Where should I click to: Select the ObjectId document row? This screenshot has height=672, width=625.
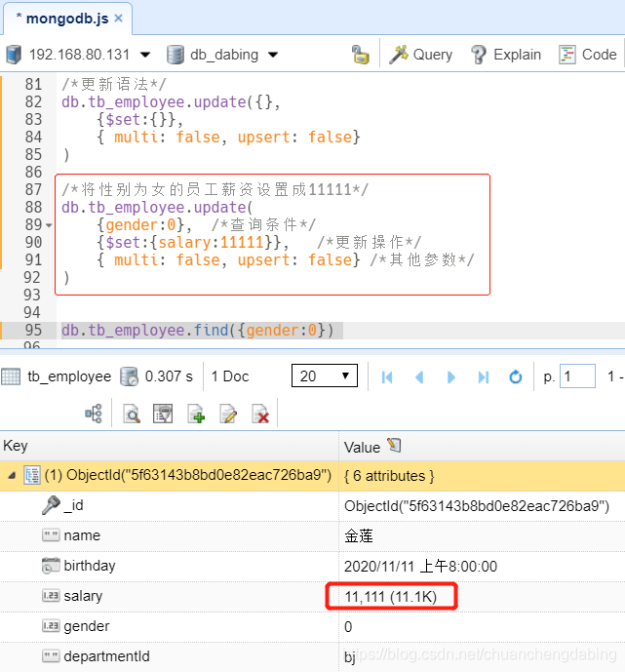(x=312, y=476)
